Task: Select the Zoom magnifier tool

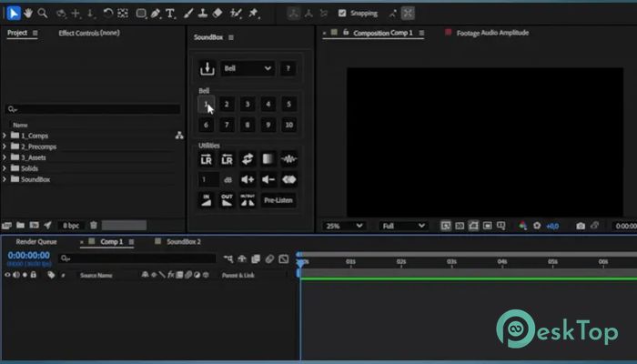Action: point(42,14)
